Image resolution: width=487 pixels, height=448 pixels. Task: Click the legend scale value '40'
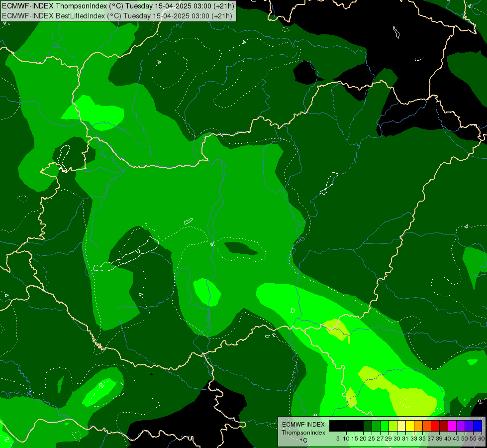click(x=448, y=439)
